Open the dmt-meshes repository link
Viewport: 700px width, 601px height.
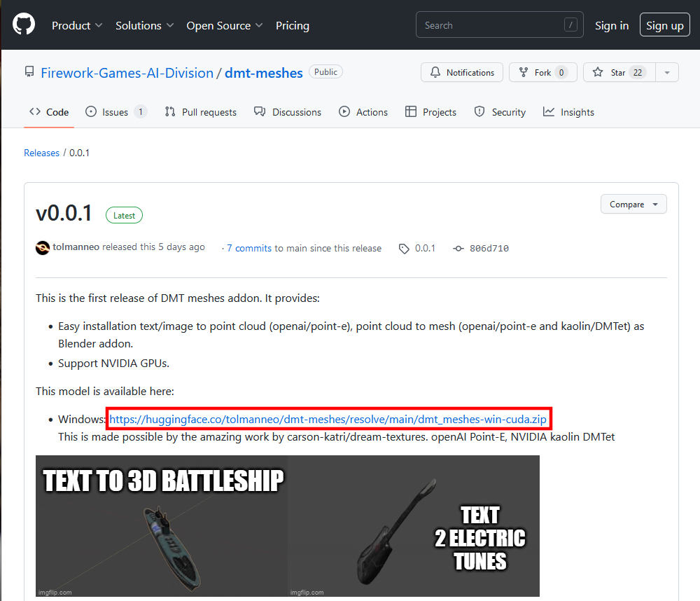click(264, 73)
